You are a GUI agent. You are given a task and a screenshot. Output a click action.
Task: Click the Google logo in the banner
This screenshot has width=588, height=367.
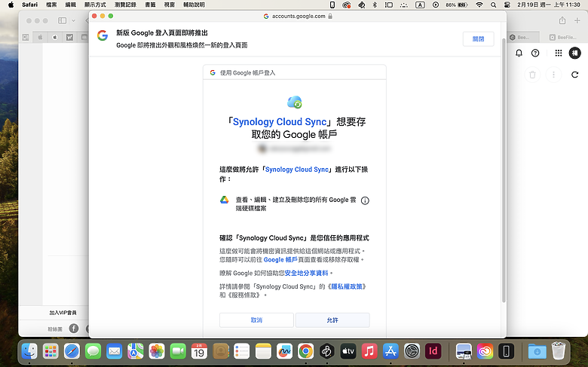103,35
